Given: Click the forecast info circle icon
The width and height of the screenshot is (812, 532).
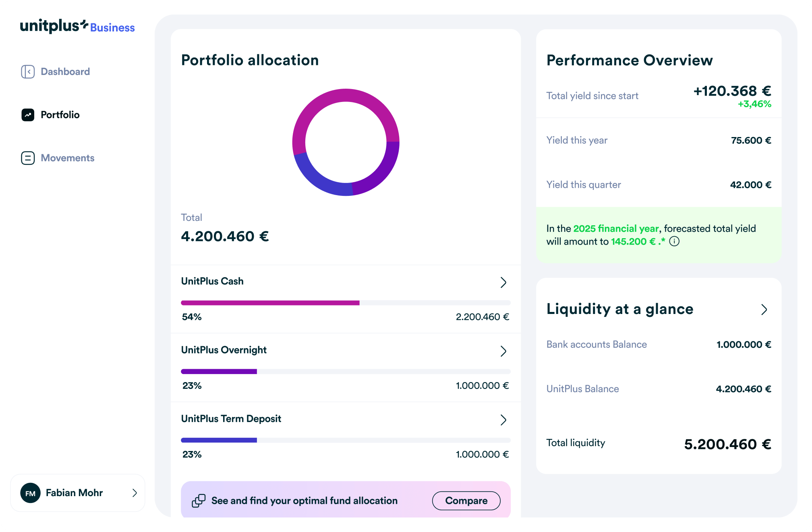Looking at the screenshot, I should click(674, 241).
